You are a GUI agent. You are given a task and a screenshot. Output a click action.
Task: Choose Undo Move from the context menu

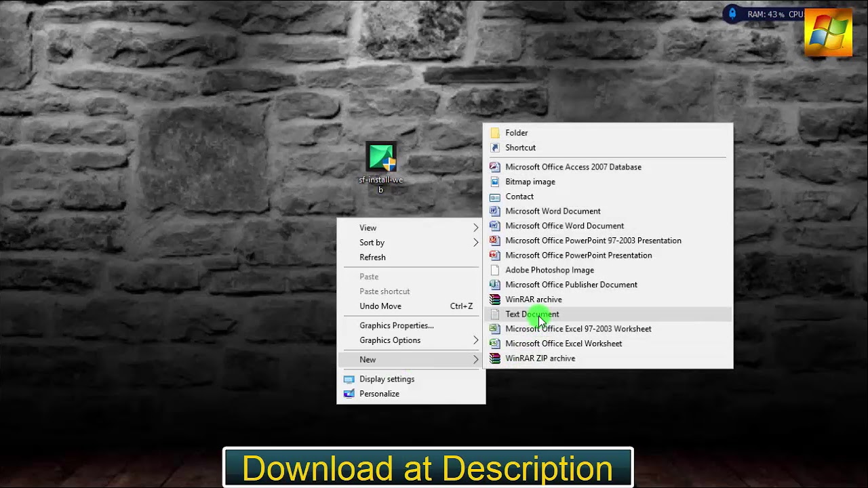pos(411,306)
